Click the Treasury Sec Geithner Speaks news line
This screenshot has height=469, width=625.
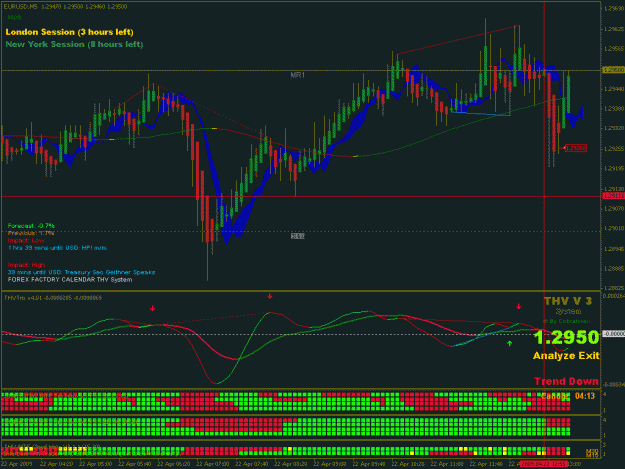[81, 272]
